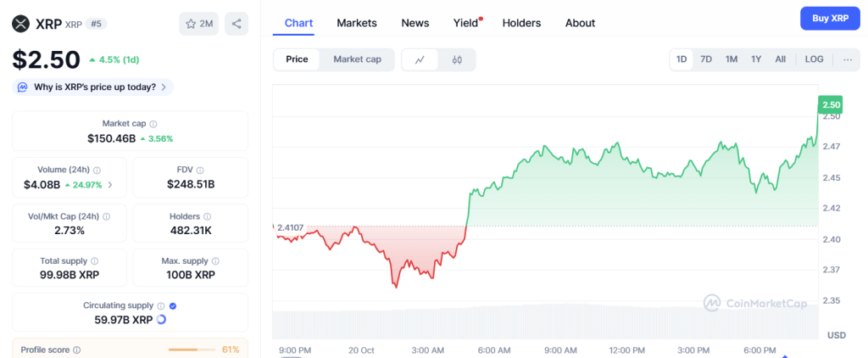Select the 7D time range
Image resolution: width=868 pixels, height=358 pixels.
click(706, 59)
